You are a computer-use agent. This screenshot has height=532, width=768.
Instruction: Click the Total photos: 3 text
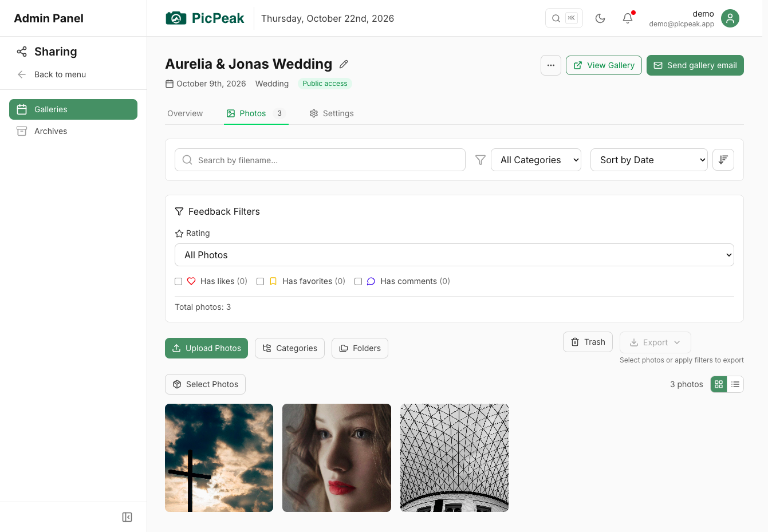(203, 307)
